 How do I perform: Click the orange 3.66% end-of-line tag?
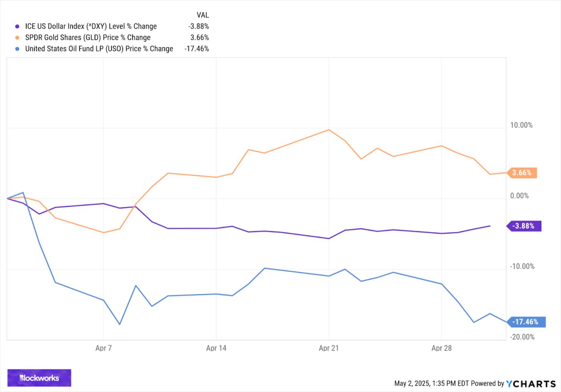(x=522, y=173)
